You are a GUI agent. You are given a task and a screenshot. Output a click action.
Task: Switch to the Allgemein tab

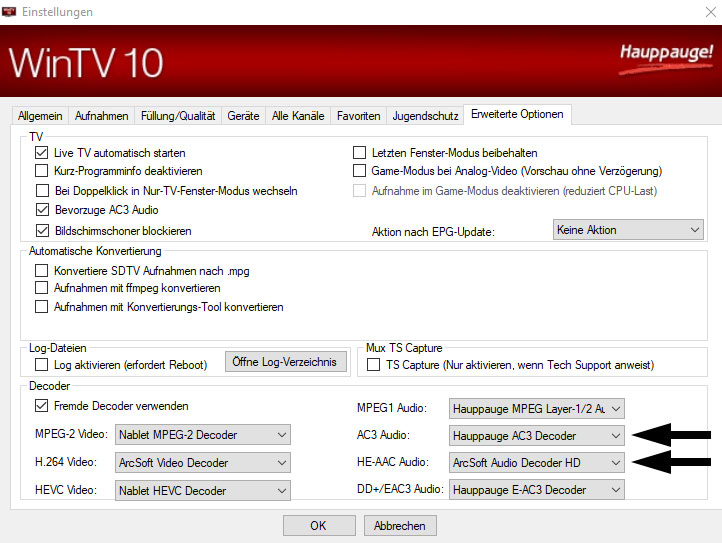[40, 116]
